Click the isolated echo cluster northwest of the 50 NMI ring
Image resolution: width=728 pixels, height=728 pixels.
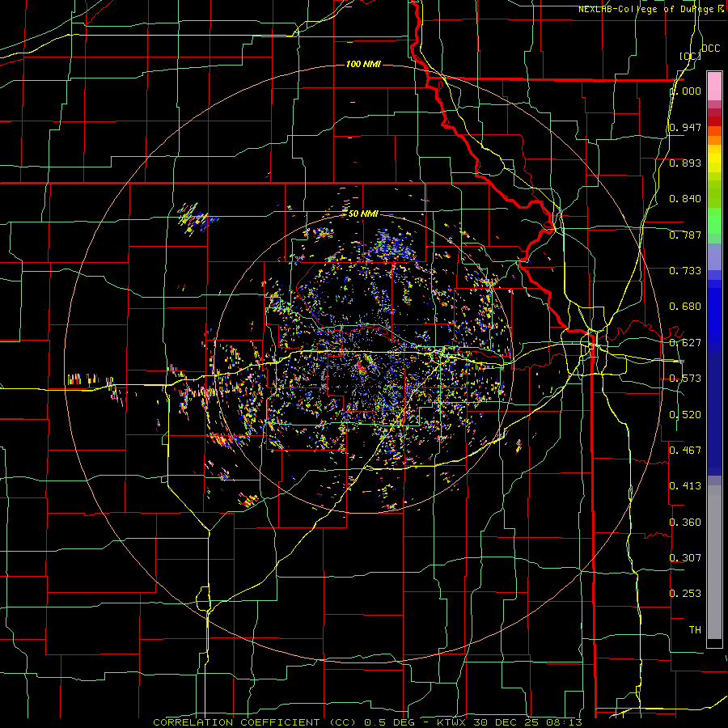[197, 218]
